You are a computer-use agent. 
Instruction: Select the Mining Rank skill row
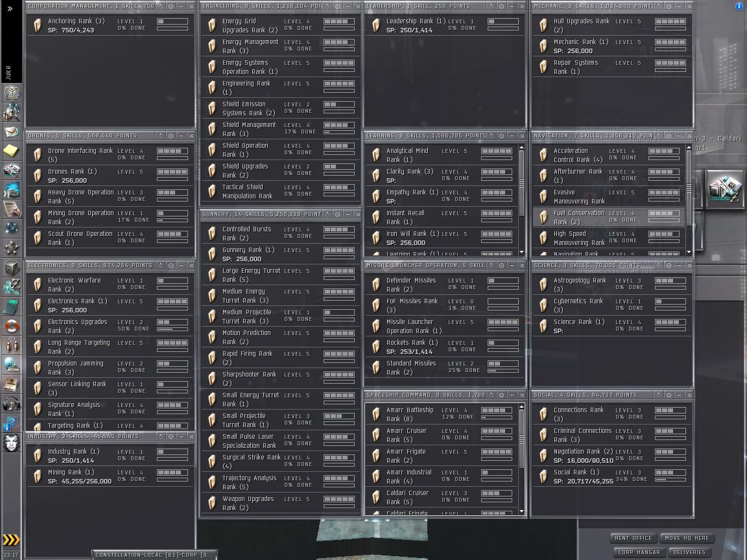[x=110, y=476]
